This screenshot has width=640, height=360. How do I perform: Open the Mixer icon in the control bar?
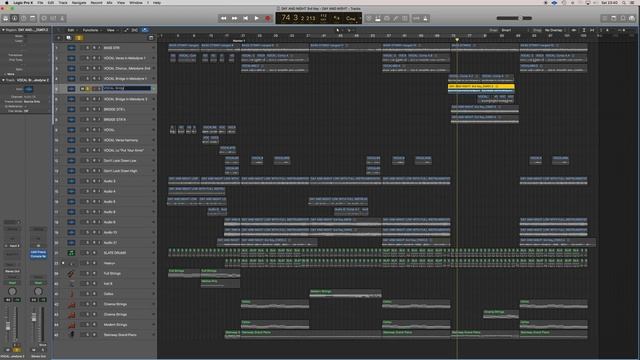point(53,18)
